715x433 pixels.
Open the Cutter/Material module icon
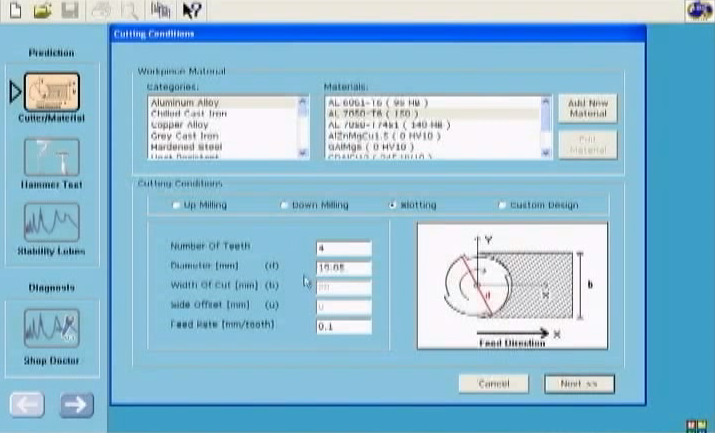(52, 92)
